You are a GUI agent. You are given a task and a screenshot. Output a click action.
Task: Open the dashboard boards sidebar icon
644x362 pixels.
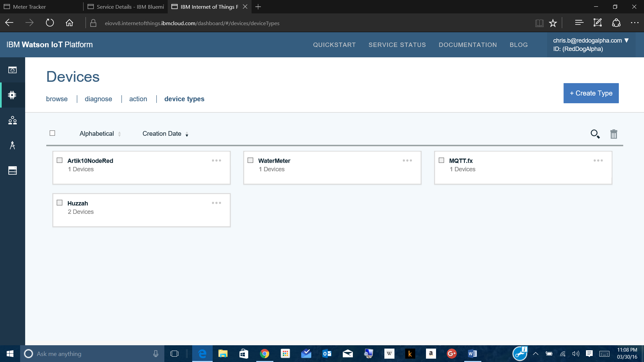12,70
